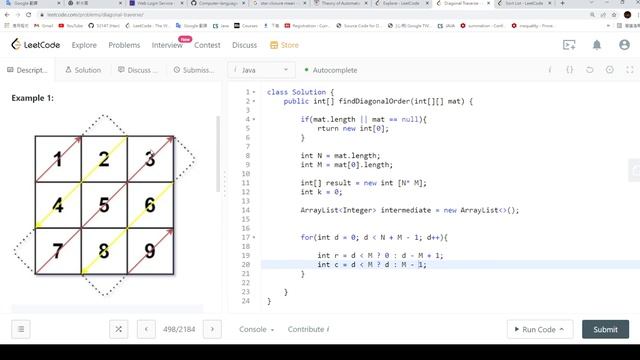640x360 pixels.
Task: Click the address bar URL
Action: [95, 15]
